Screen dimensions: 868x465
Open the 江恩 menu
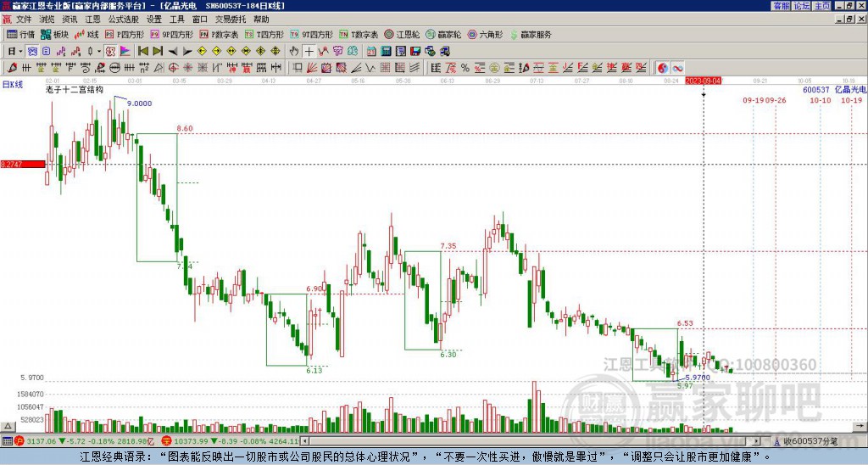(x=92, y=20)
